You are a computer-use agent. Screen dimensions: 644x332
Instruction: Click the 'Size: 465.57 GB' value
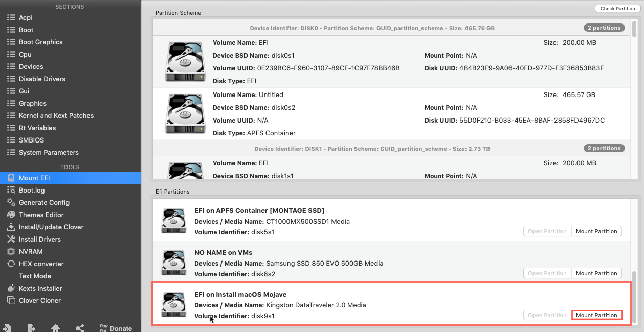pyautogui.click(x=569, y=94)
